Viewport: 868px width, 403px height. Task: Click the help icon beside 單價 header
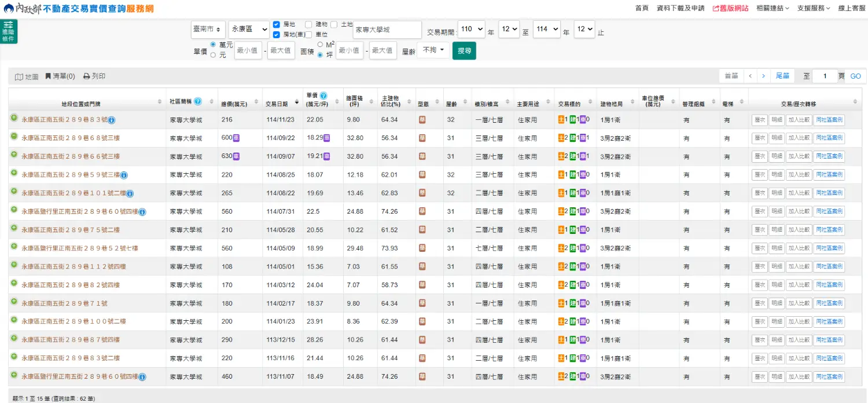[323, 96]
